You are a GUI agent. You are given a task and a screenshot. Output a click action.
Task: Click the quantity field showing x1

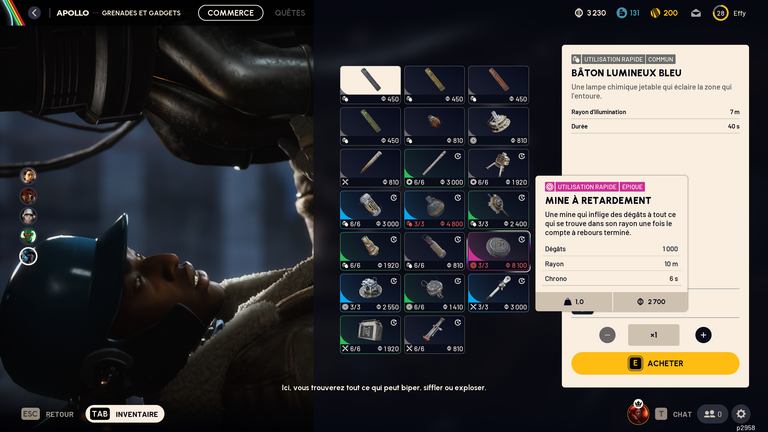click(x=653, y=335)
